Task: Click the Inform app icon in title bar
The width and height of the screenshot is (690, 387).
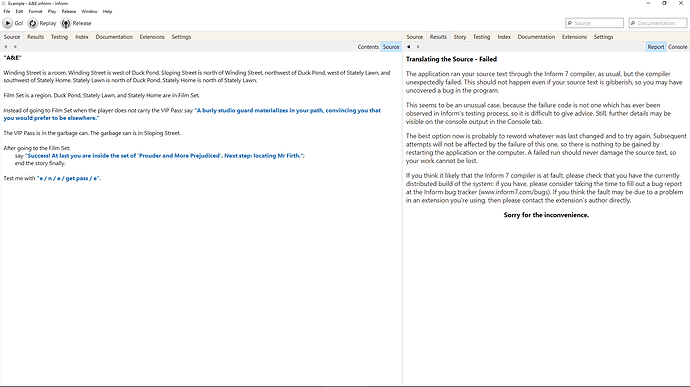Action: point(4,3)
